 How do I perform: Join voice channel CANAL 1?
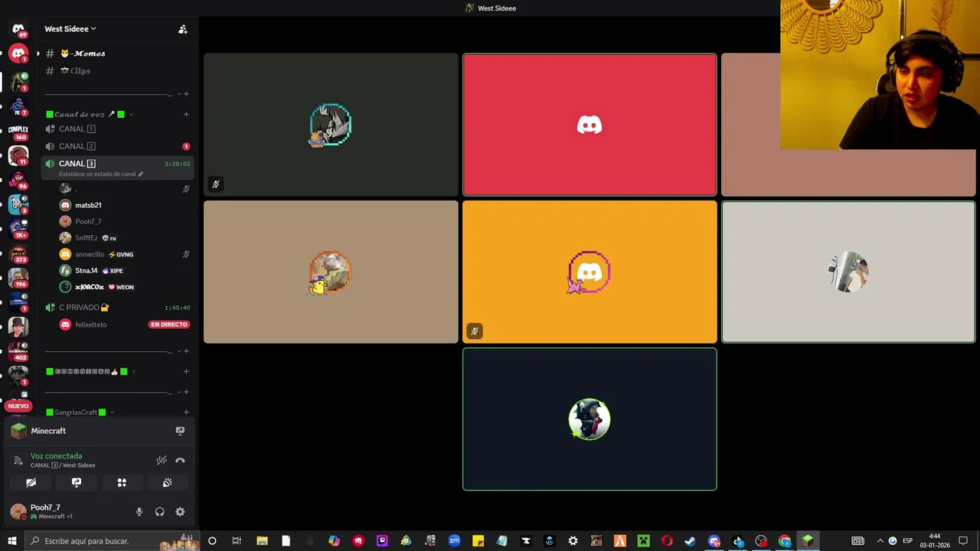[117, 129]
